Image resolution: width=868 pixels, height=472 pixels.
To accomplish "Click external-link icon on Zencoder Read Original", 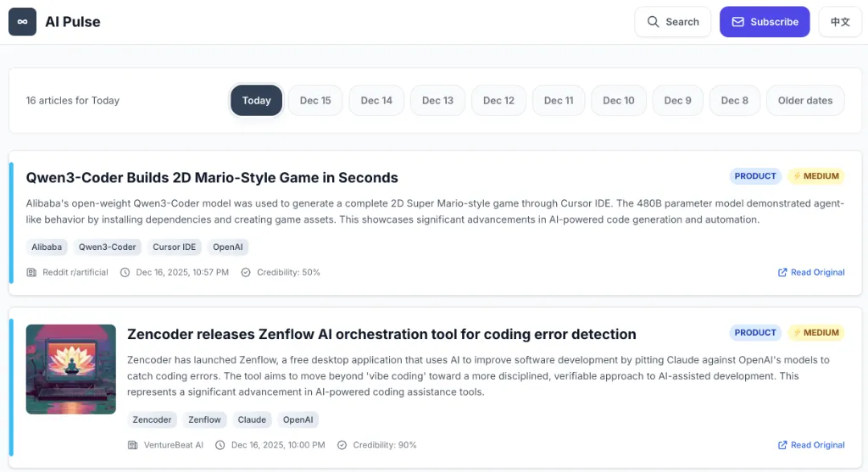I will [x=782, y=445].
